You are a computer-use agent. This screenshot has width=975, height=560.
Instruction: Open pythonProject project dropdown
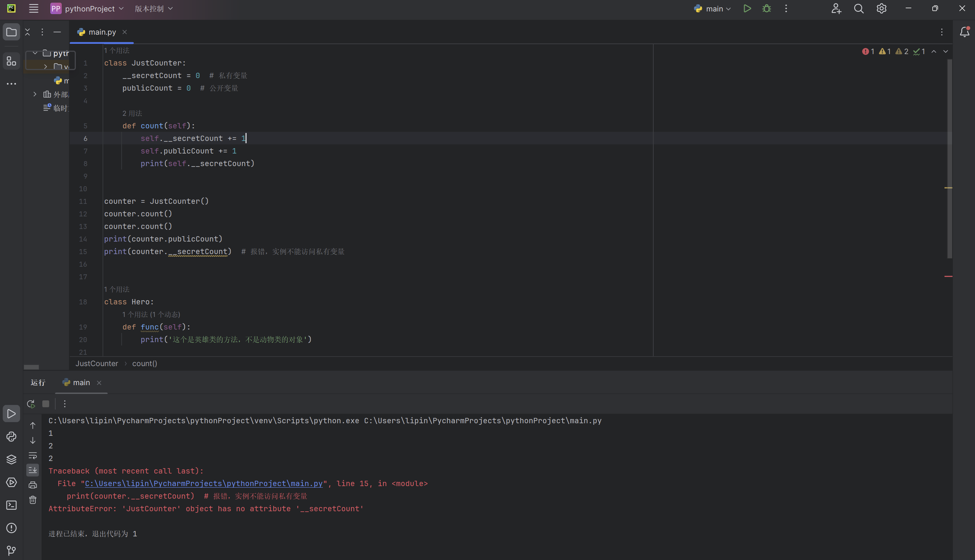tap(87, 8)
